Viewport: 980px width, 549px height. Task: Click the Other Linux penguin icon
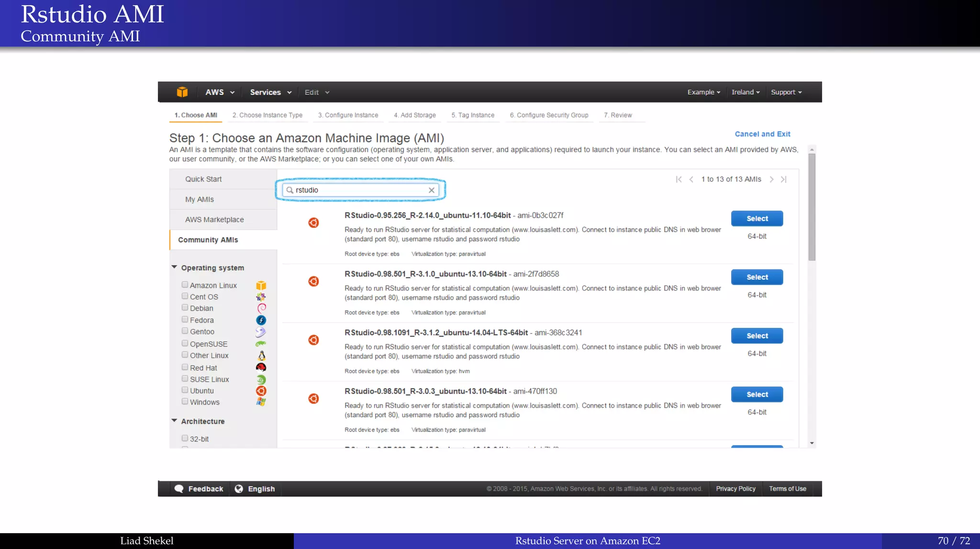tap(261, 356)
